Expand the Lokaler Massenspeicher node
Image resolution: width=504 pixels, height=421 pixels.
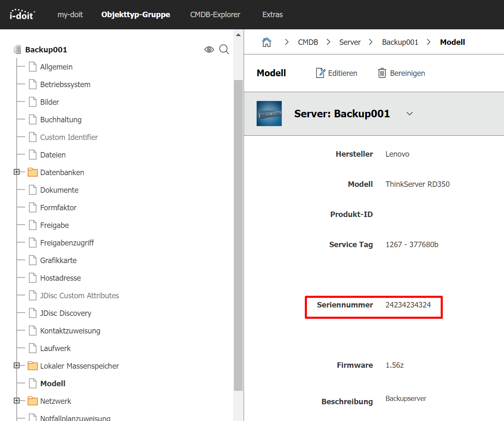pos(17,366)
